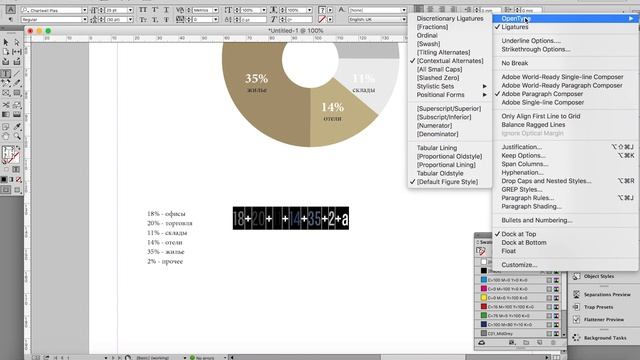The width and height of the screenshot is (640, 360).
Task: Select the Gap tool
Action: point(17,52)
